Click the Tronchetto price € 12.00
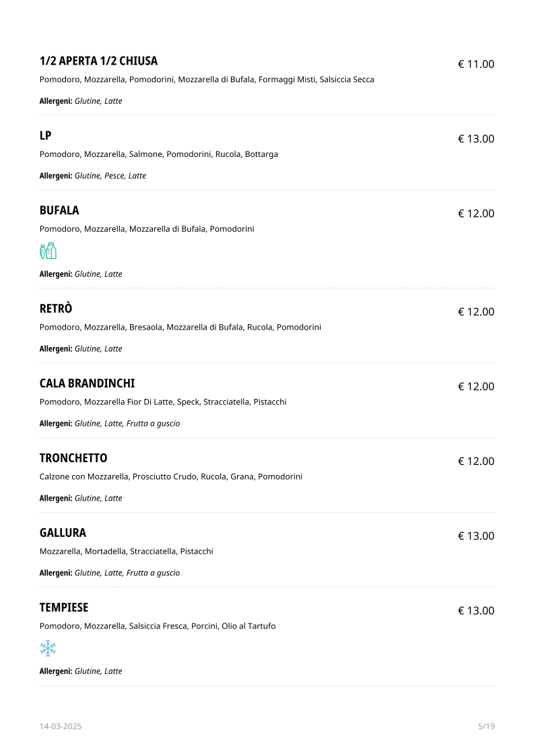 tap(476, 462)
